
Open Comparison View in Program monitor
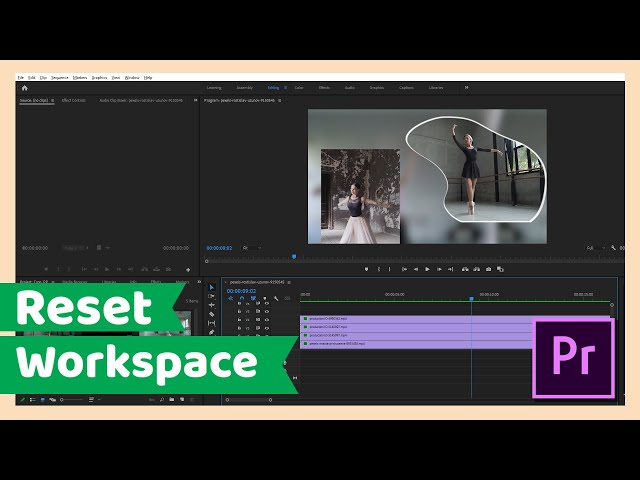coord(500,269)
